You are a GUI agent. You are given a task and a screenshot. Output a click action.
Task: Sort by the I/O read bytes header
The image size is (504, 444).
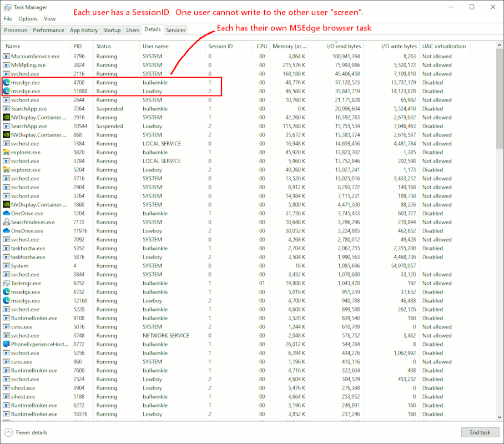pos(336,46)
